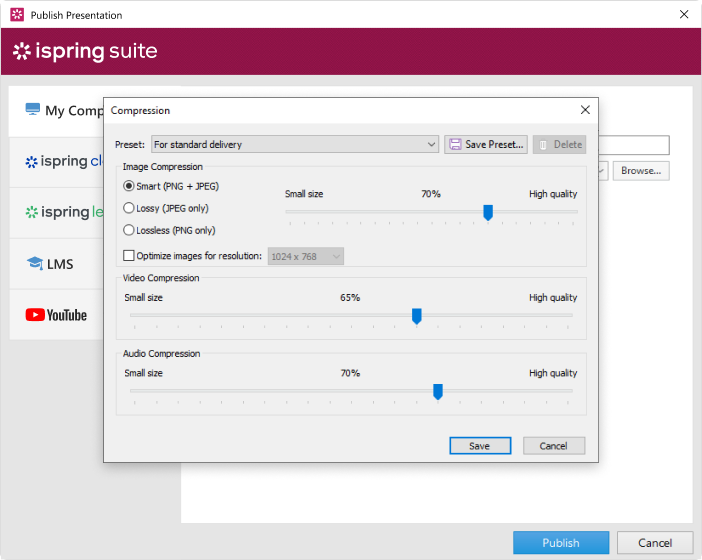Open the Preset dropdown
The height and width of the screenshot is (560, 702).
click(295, 144)
